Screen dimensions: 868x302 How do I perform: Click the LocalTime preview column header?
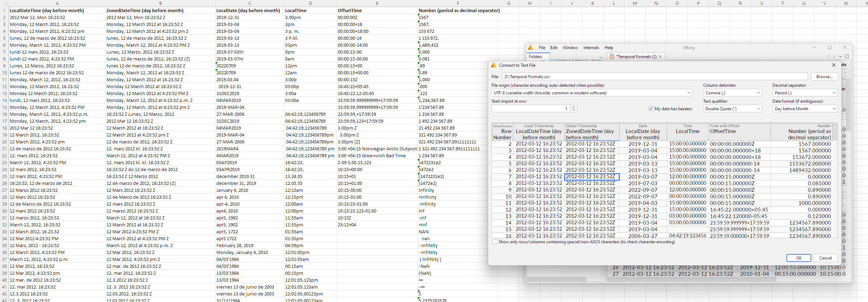tap(688, 132)
